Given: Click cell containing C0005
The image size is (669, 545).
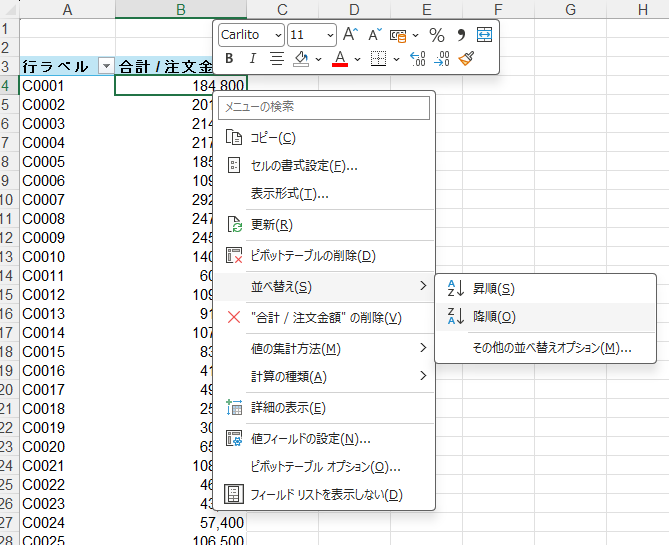Looking at the screenshot, I should point(67,162).
